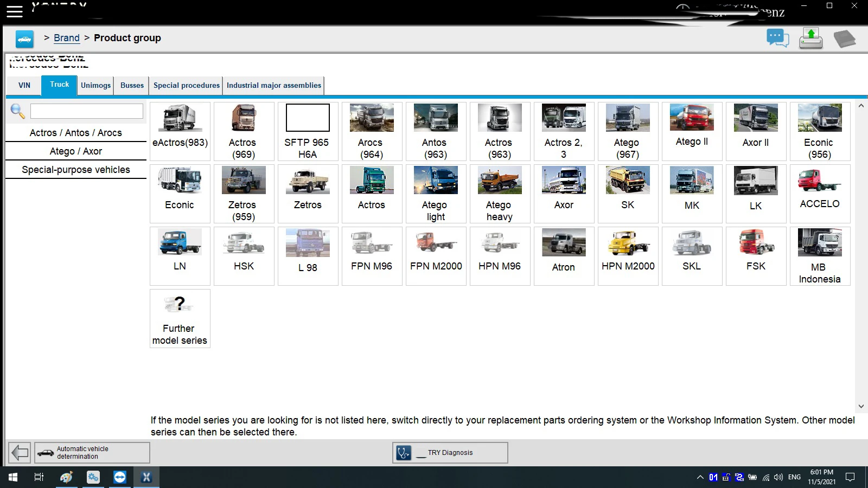Select the Econic (956) tile
The height and width of the screenshot is (488, 868).
click(x=820, y=131)
